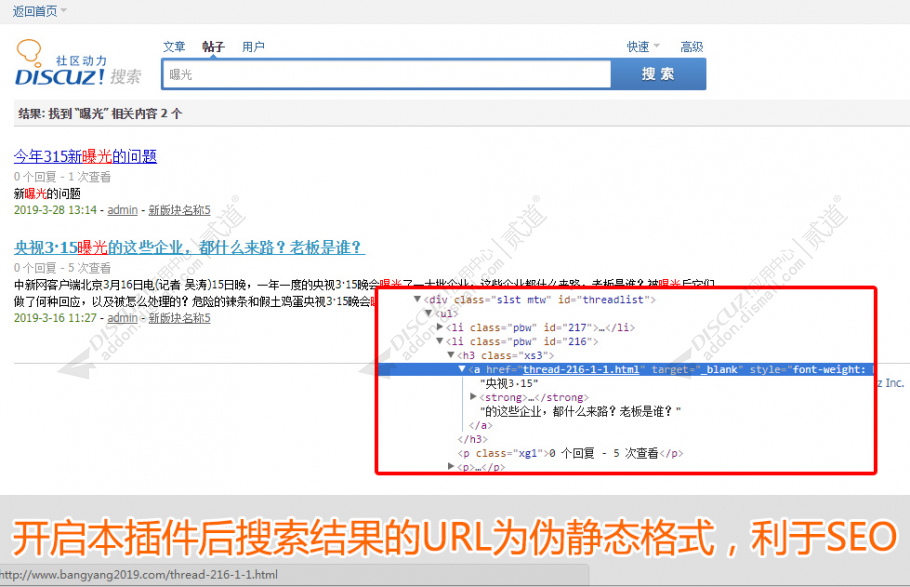
Task: Open the thread 央视3·15曝光的这些企业
Action: coord(189,247)
